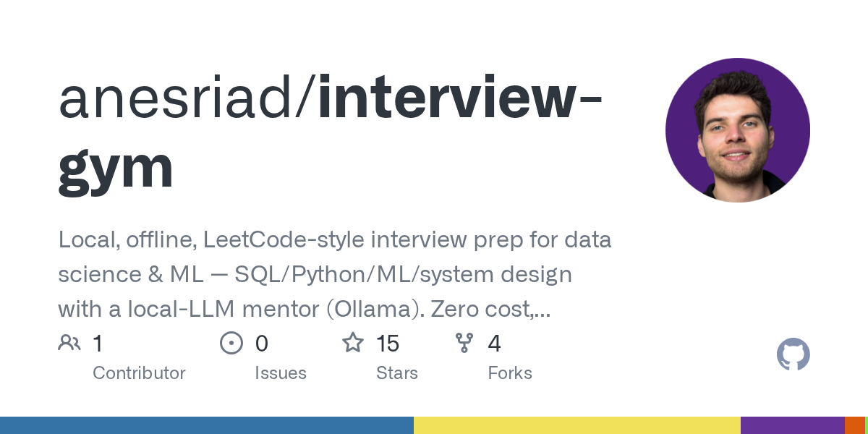Click the contributors people icon
Image resolution: width=868 pixels, height=434 pixels.
(69, 343)
